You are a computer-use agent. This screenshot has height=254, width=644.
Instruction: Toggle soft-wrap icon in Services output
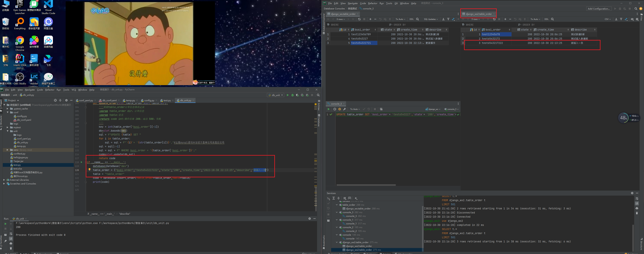tap(637, 199)
